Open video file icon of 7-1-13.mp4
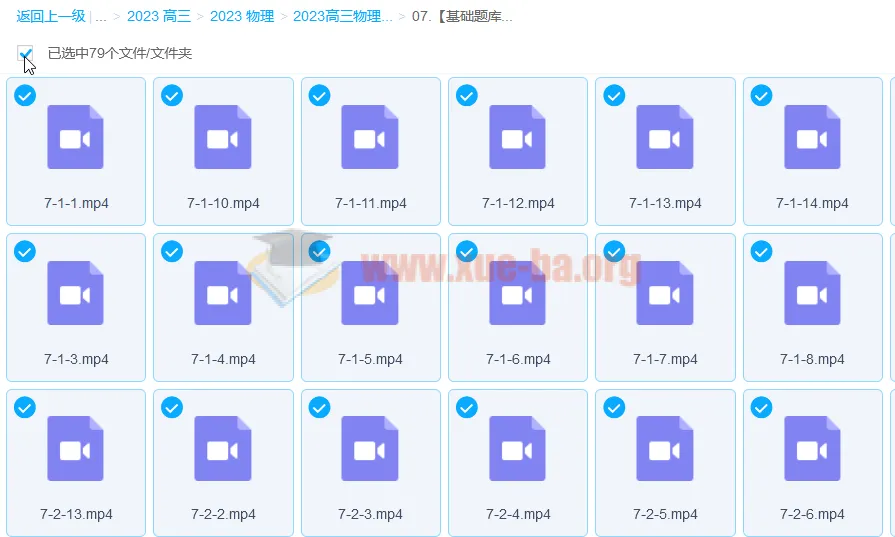The image size is (895, 537). tap(664, 137)
